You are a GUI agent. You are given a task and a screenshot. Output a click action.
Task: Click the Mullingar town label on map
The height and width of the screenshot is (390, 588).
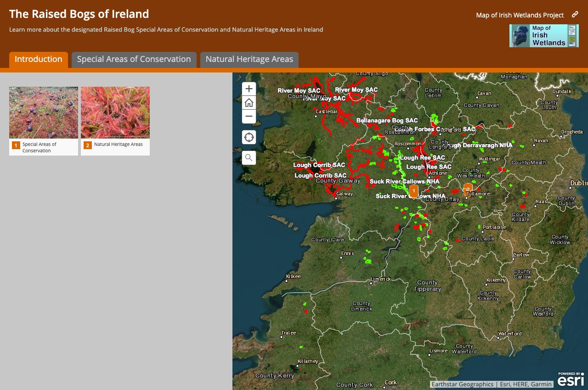(x=490, y=159)
